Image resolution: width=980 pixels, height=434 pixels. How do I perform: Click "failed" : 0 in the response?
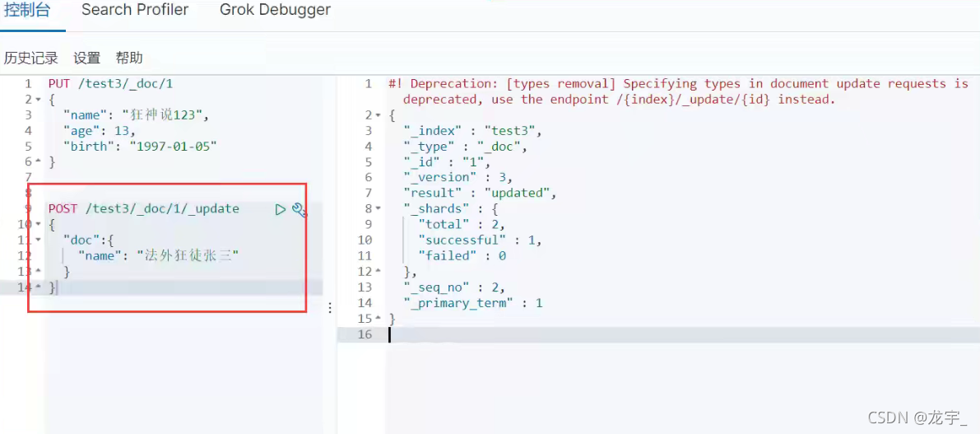tap(462, 256)
